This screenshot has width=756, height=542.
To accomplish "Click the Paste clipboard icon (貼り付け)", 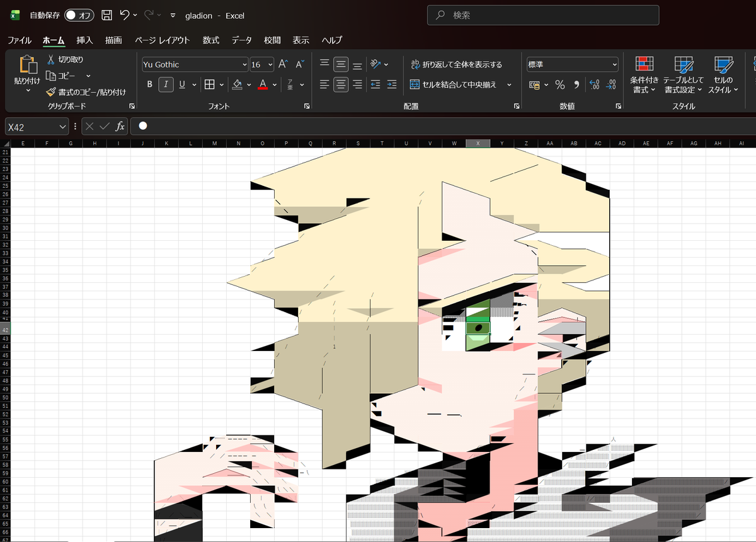I will (28, 65).
